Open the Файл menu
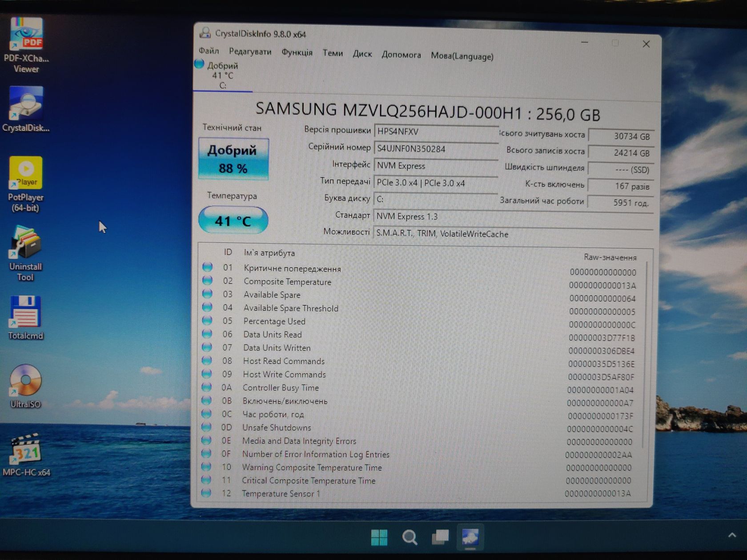Screen dimensions: 747x560 (209, 51)
